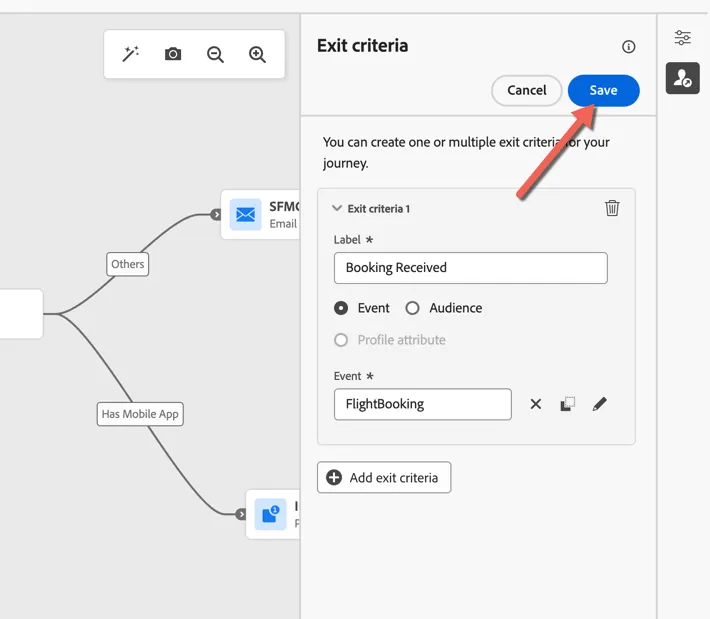Screen dimensions: 710x619
Task: Collapse the Exit criteria 1 section
Action: click(336, 208)
